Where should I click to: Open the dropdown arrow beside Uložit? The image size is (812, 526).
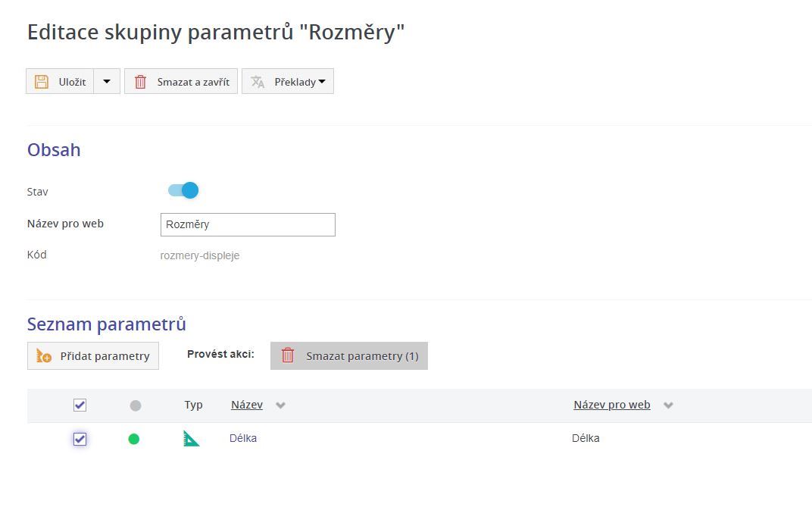[107, 82]
